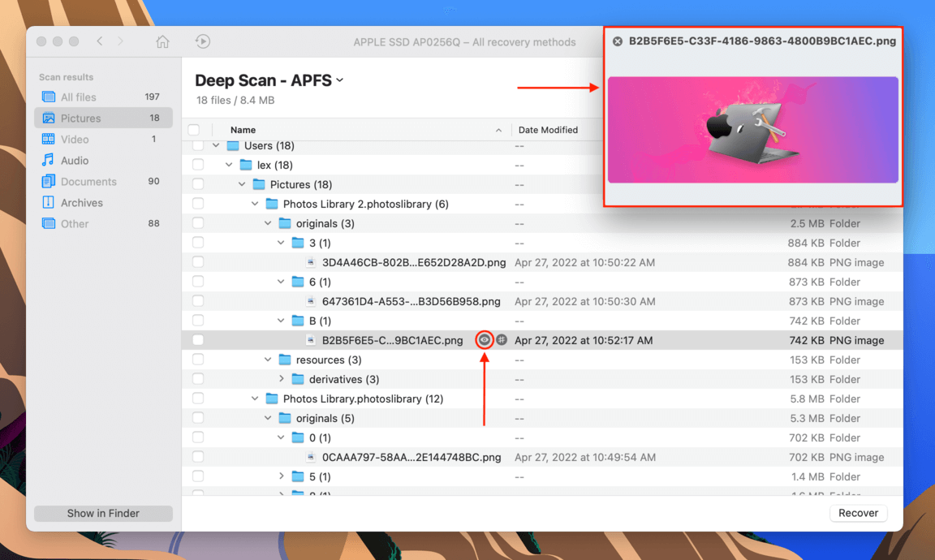Click the resume scan play icon
The width and height of the screenshot is (935, 560).
tap(203, 41)
